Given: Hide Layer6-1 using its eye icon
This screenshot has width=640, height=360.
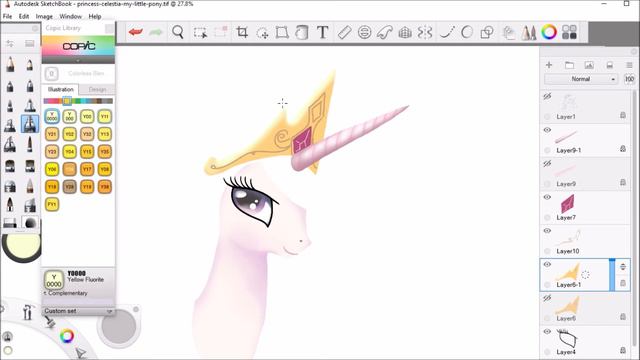Looking at the screenshot, I should [547, 264].
